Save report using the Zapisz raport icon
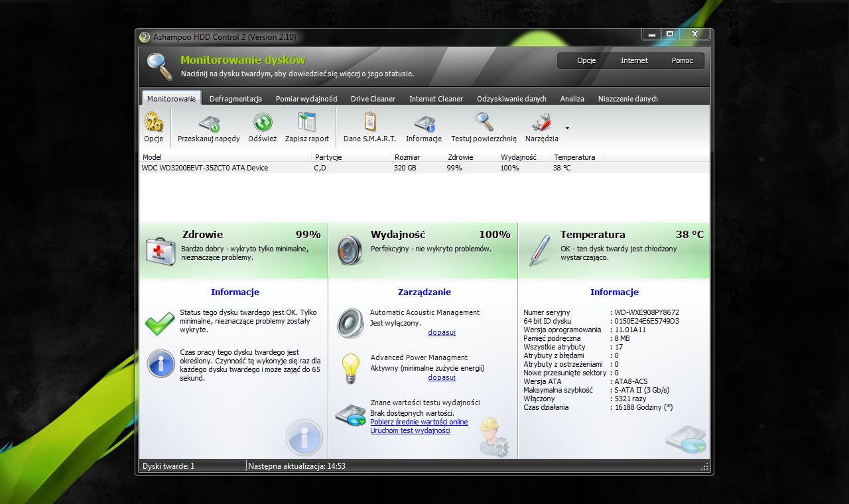 307,123
